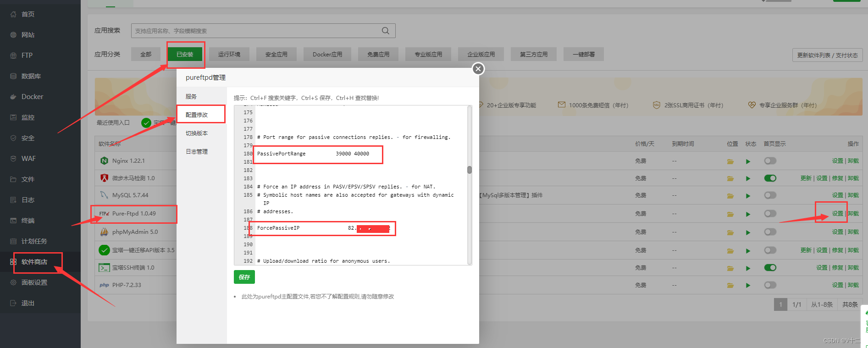The width and height of the screenshot is (868, 348).
Task: Toggle homepage display for 宝塔SSH终端 row
Action: pos(770,268)
